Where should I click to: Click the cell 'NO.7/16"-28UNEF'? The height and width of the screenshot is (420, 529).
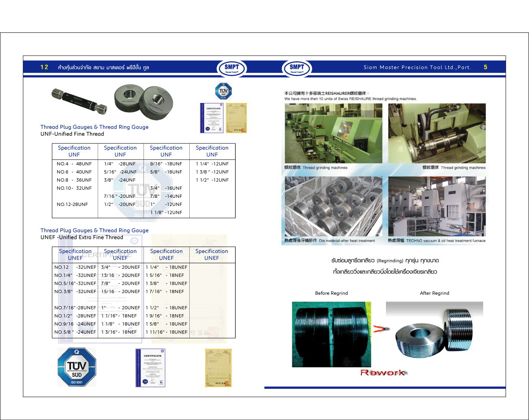(x=75, y=308)
